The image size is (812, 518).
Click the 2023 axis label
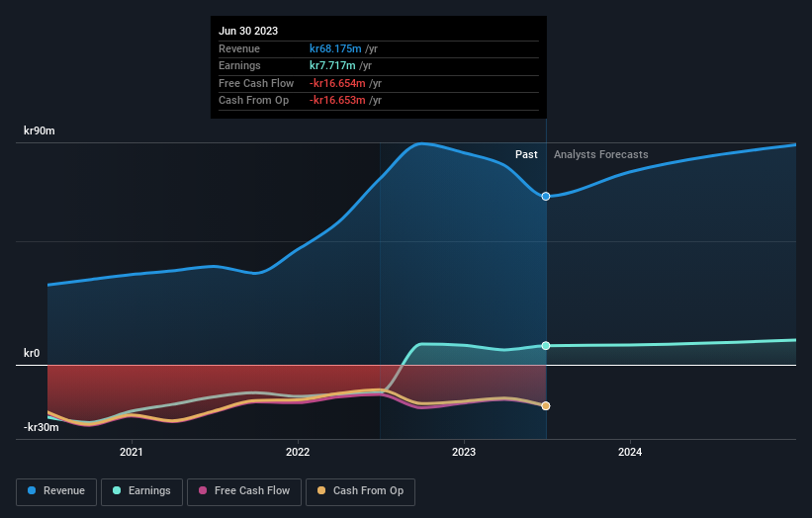[x=464, y=453]
